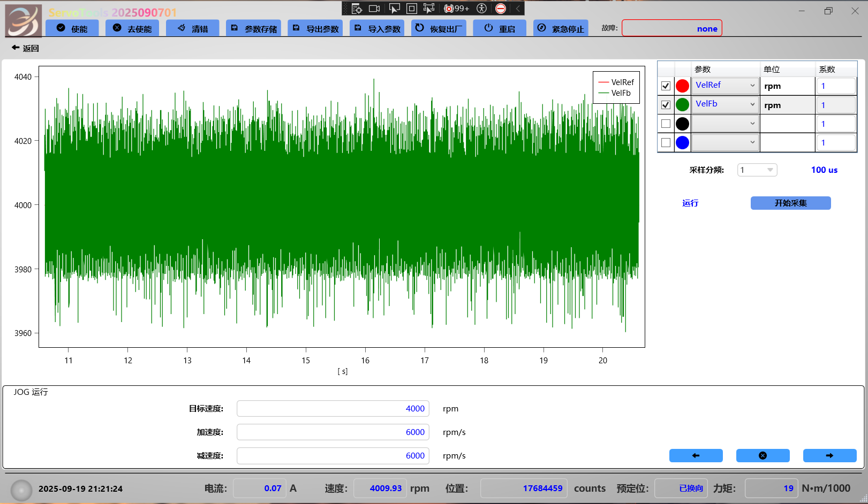868x504 pixels.
Task: Click the green color swatch for VelFb
Action: tap(682, 105)
